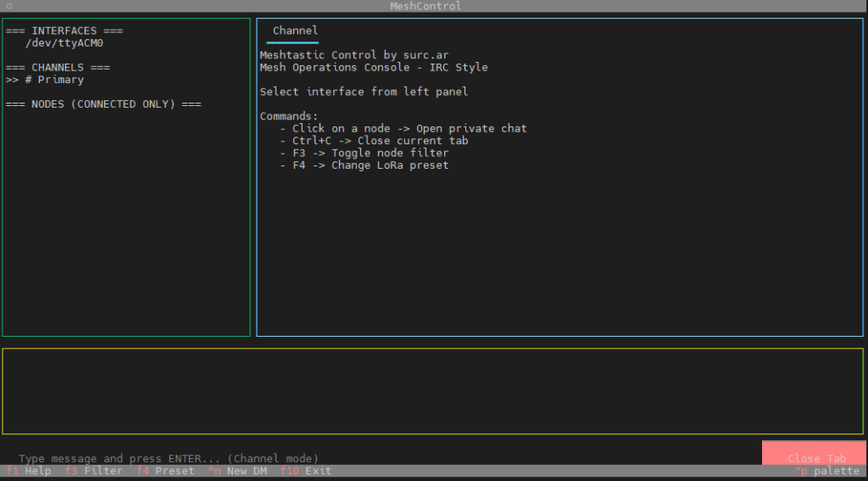868x481 pixels.
Task: Click 'Ctrl+C -> Close current tab' line
Action: coord(374,141)
